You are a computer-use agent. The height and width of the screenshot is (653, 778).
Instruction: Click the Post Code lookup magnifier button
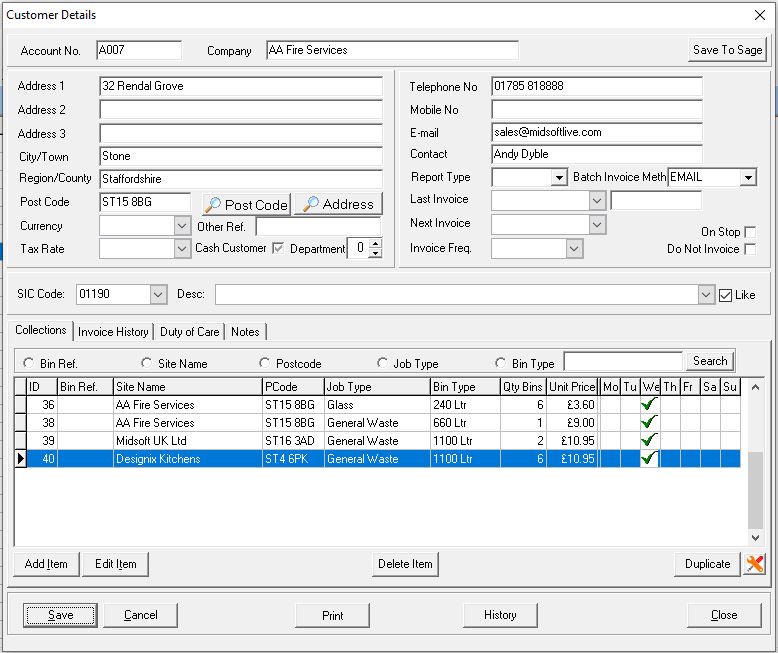pyautogui.click(x=246, y=204)
